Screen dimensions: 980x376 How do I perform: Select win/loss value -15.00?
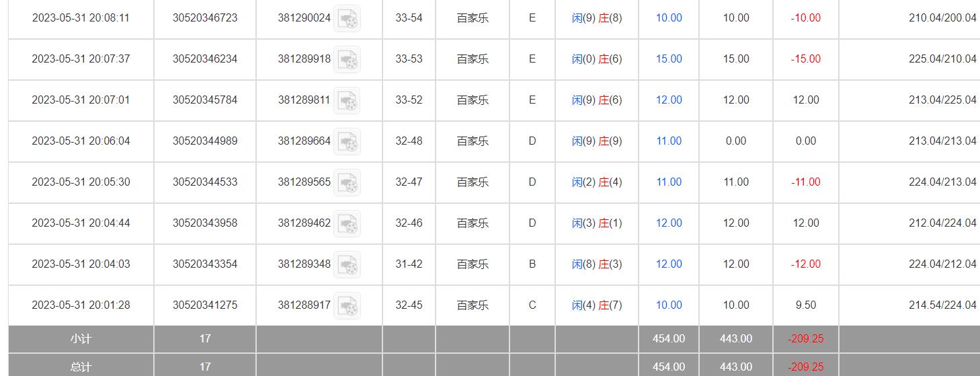pyautogui.click(x=806, y=59)
